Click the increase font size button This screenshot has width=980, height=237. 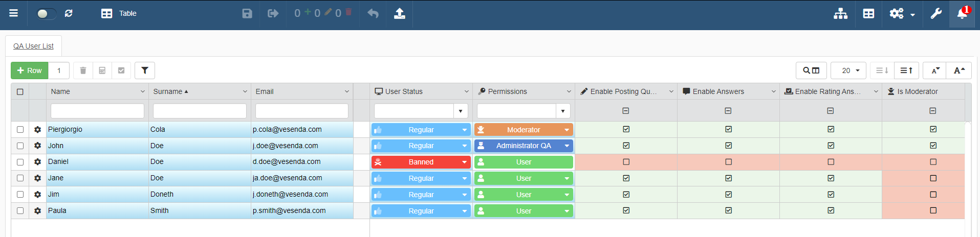(x=959, y=70)
